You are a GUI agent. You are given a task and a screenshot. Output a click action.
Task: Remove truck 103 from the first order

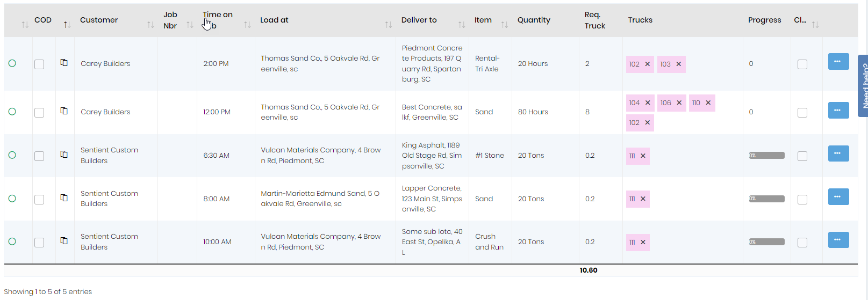click(x=679, y=64)
